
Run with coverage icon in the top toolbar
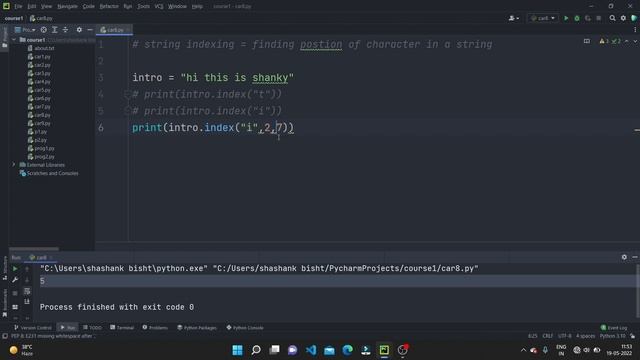click(588, 18)
